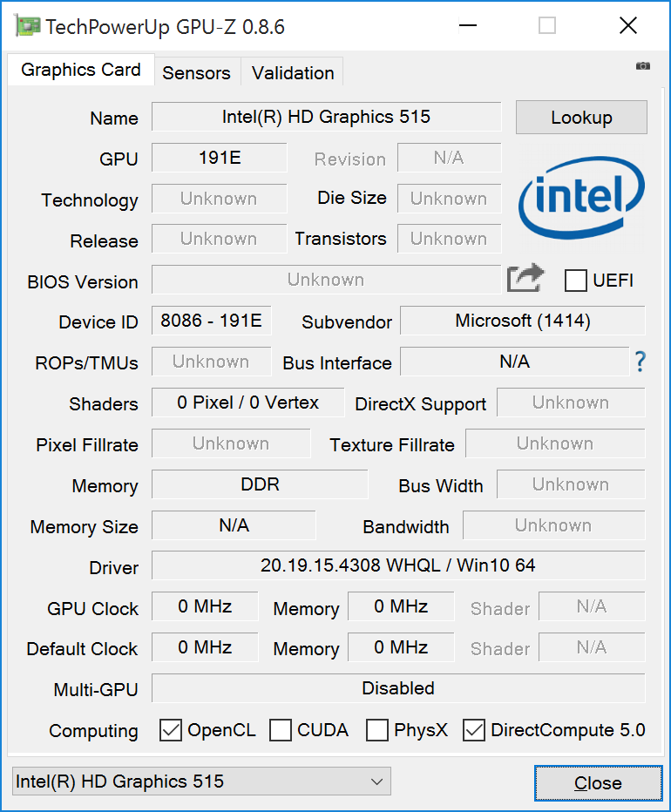Click the Subvendor field Microsoft (1414)
This screenshot has width=671, height=812.
pyautogui.click(x=523, y=321)
